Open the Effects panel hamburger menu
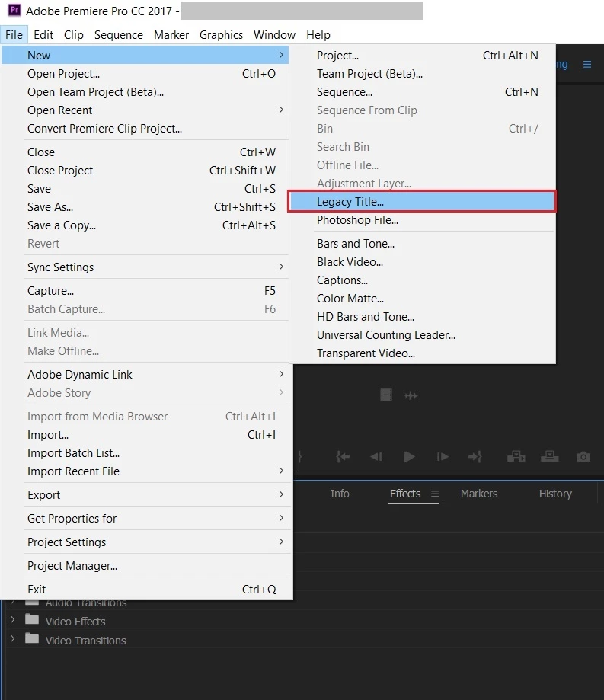The height and width of the screenshot is (700, 604). click(435, 494)
